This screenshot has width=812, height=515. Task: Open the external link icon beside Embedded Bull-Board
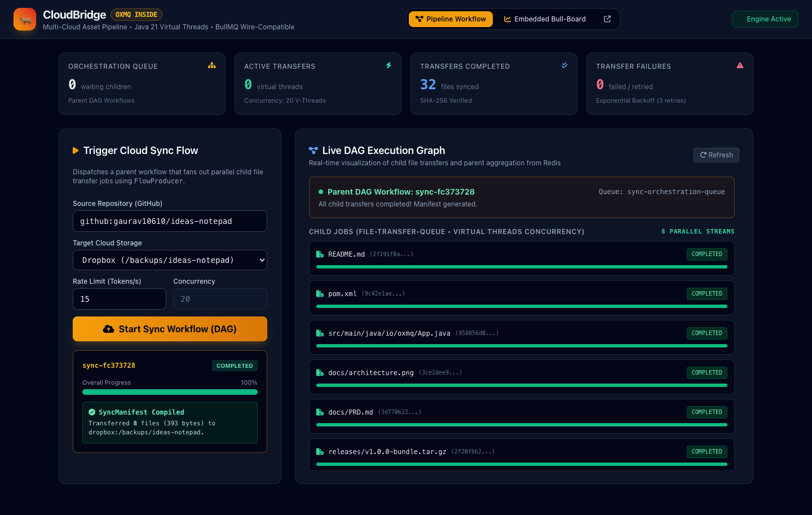(x=607, y=19)
